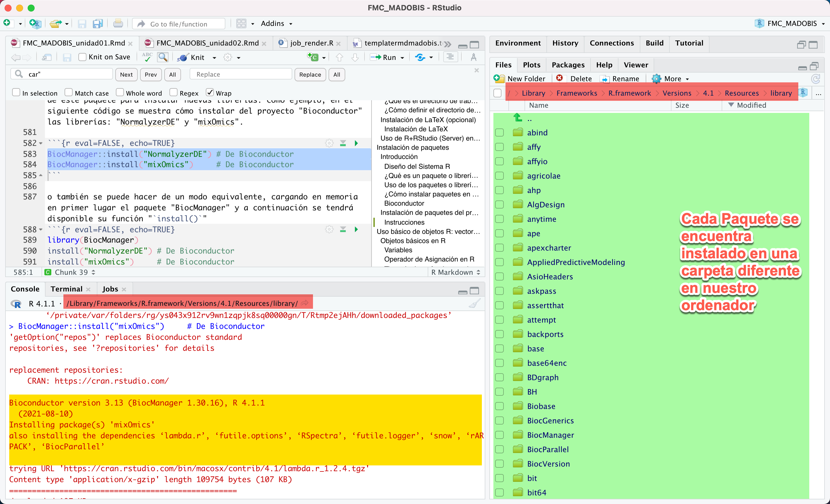Tick the Whole word checkbox
This screenshot has width=830, height=504.
tap(120, 92)
